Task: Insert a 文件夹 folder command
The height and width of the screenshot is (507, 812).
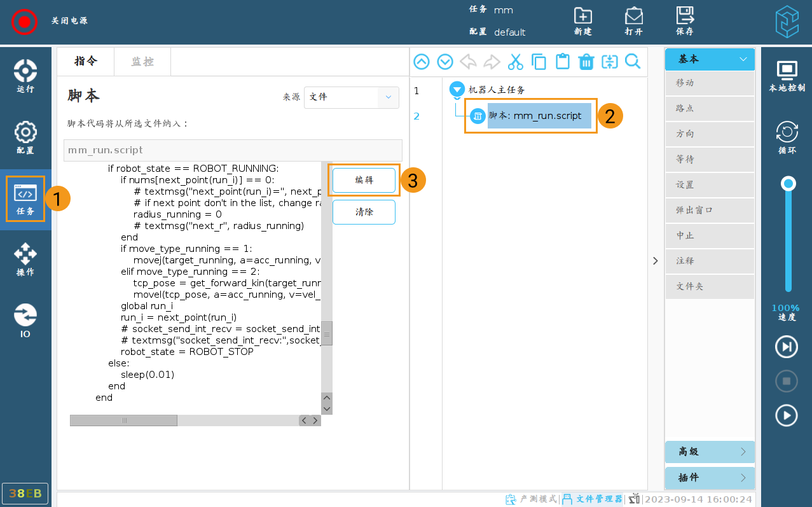Action: coord(710,286)
